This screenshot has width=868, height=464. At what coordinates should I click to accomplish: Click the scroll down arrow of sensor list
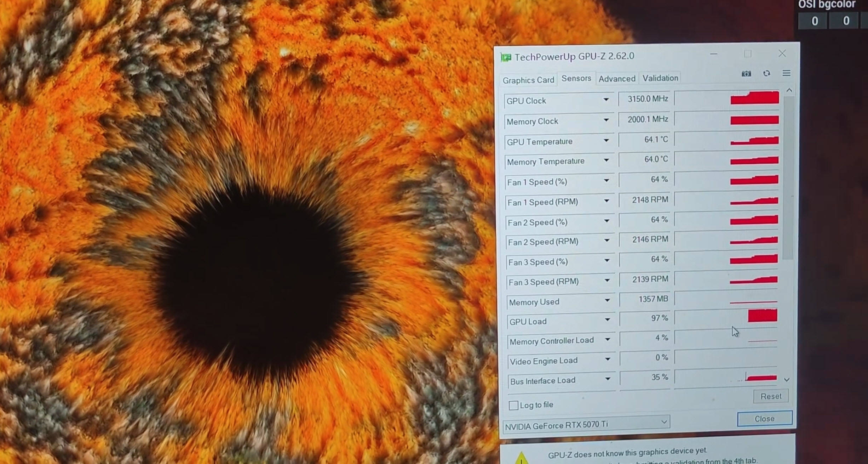click(787, 380)
